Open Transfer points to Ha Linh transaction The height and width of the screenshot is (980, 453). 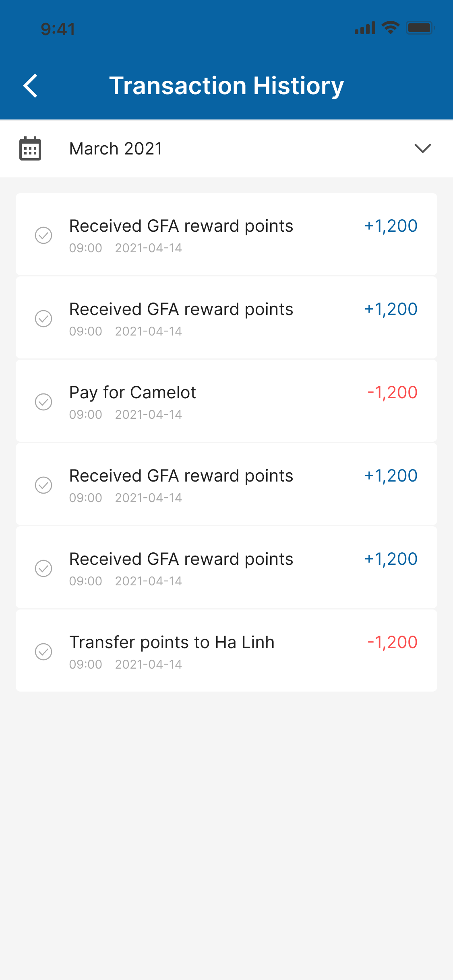pyautogui.click(x=226, y=651)
